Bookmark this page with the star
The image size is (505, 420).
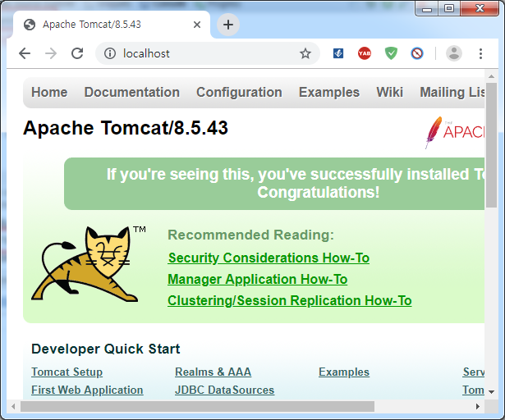(x=305, y=53)
